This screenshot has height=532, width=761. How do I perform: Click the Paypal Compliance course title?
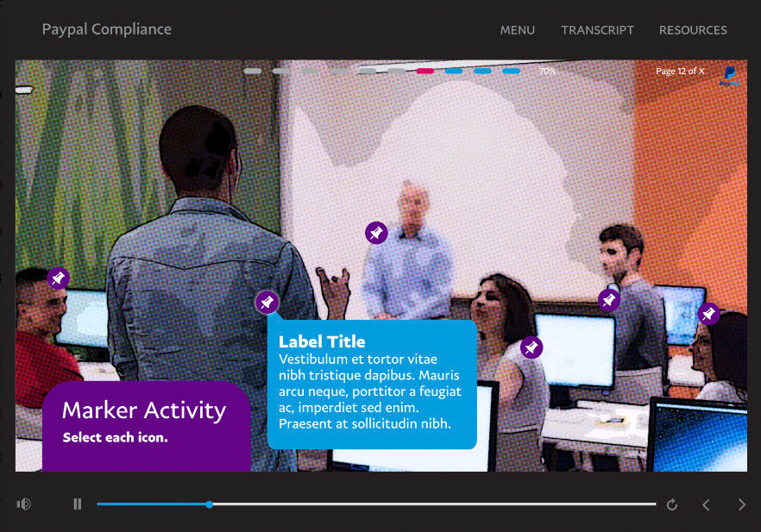(x=107, y=29)
